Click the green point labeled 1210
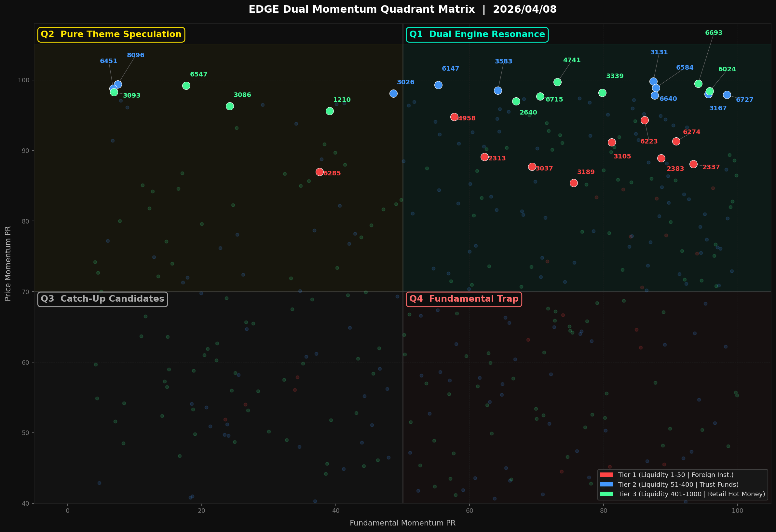 [330, 111]
